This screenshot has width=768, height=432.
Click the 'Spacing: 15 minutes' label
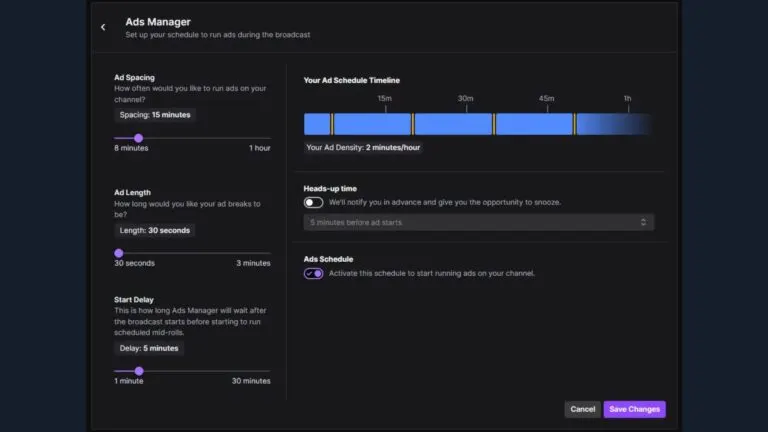155,115
